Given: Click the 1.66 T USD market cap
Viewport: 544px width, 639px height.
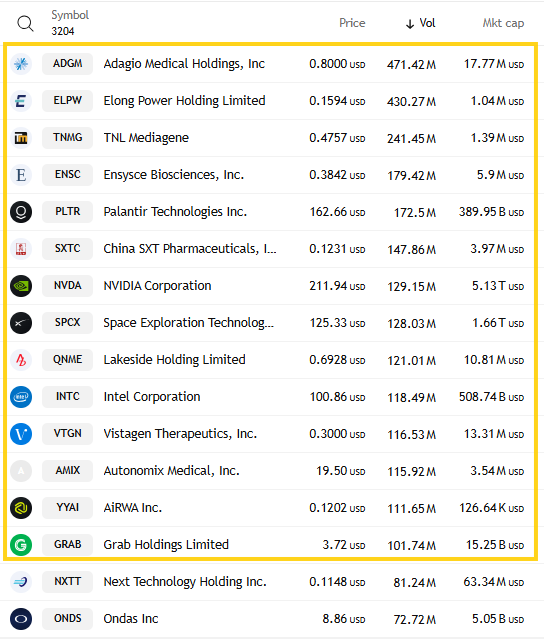Looking at the screenshot, I should click(498, 323).
